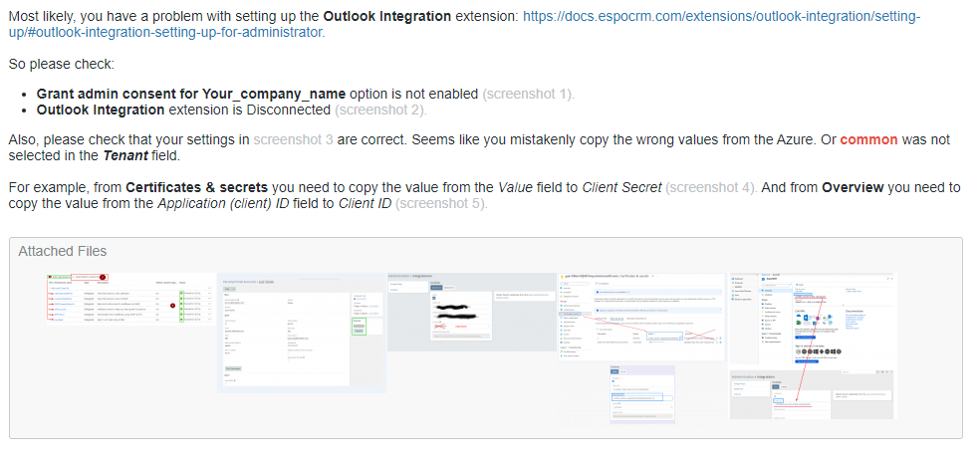
Task: Click the bold italic "Tenant" word
Action: [124, 155]
